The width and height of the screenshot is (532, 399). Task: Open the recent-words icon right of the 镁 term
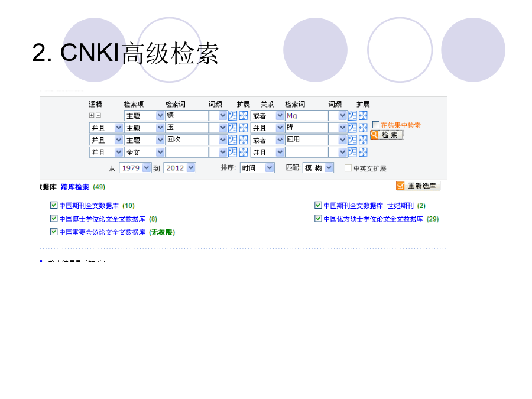[x=232, y=116]
